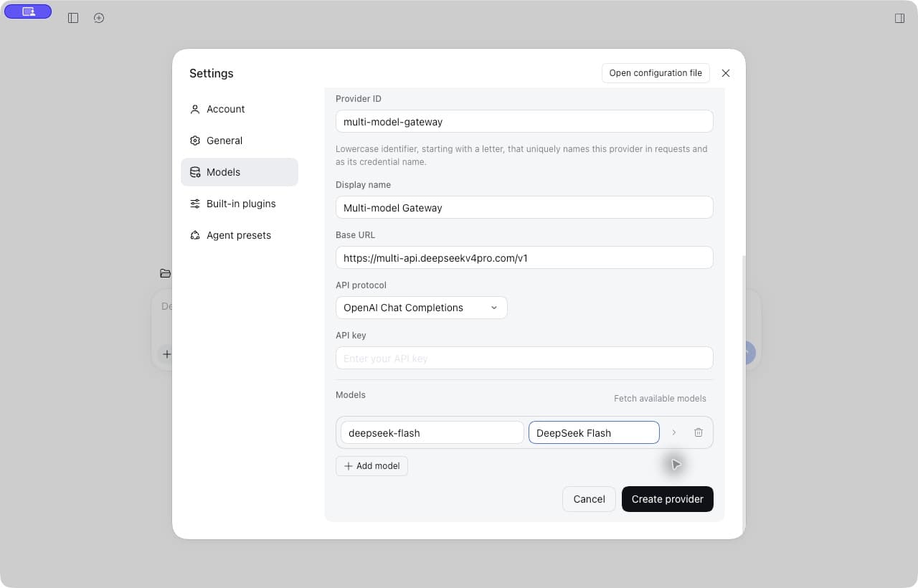918x588 pixels.
Task: Delete the deepseek-flash model with the trash icon
Action: [699, 432]
